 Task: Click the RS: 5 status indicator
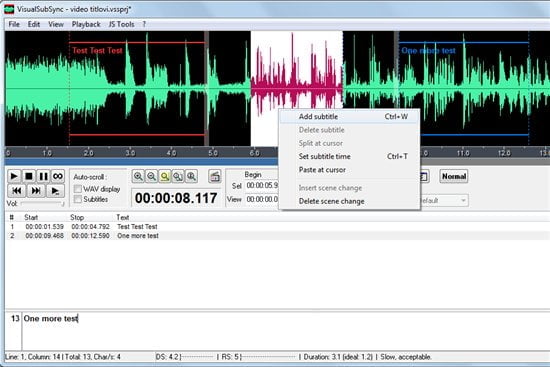click(x=231, y=357)
